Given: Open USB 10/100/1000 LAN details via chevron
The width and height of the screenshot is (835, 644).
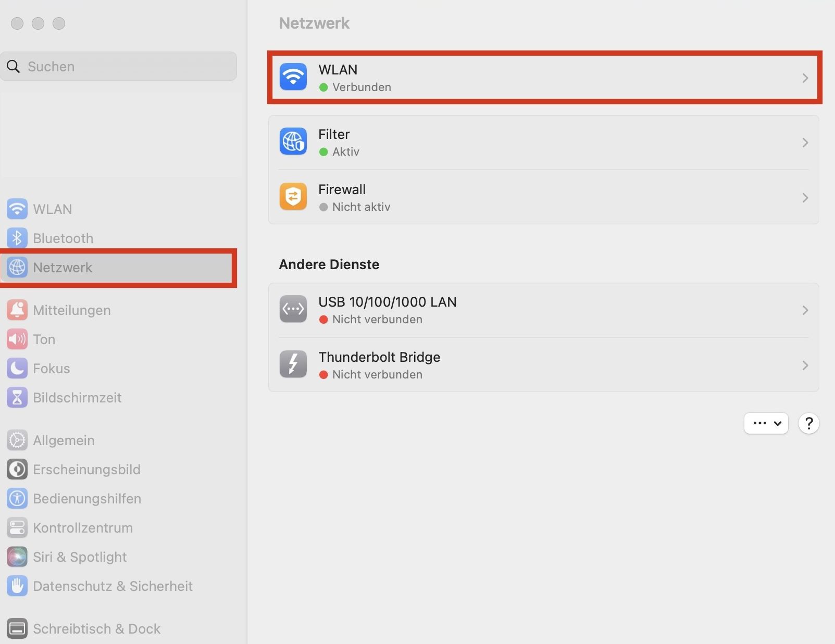Looking at the screenshot, I should (805, 310).
